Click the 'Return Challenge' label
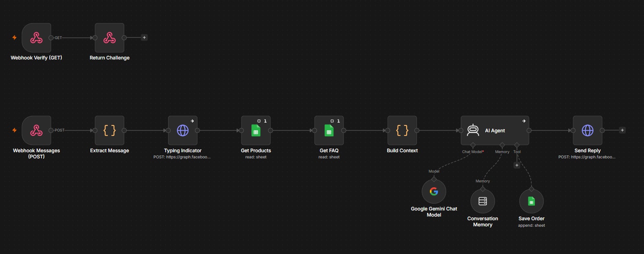The height and width of the screenshot is (254, 644). tap(110, 58)
